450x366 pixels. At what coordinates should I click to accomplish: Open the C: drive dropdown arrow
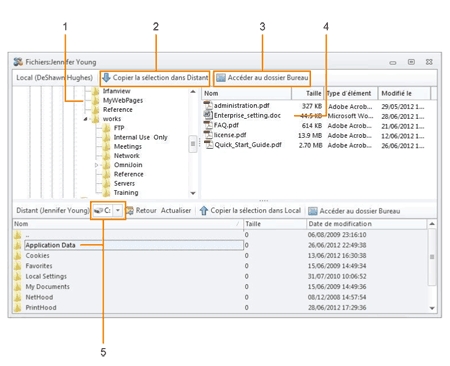point(118,211)
